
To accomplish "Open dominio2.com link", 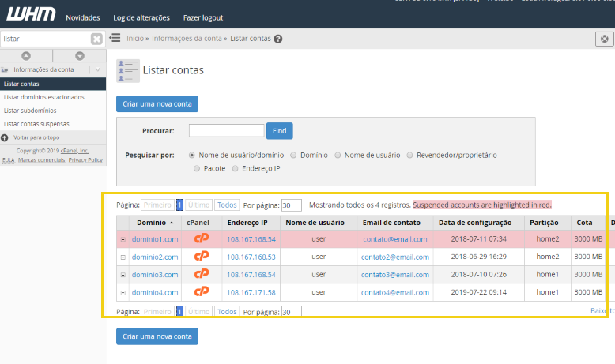I will [x=155, y=257].
